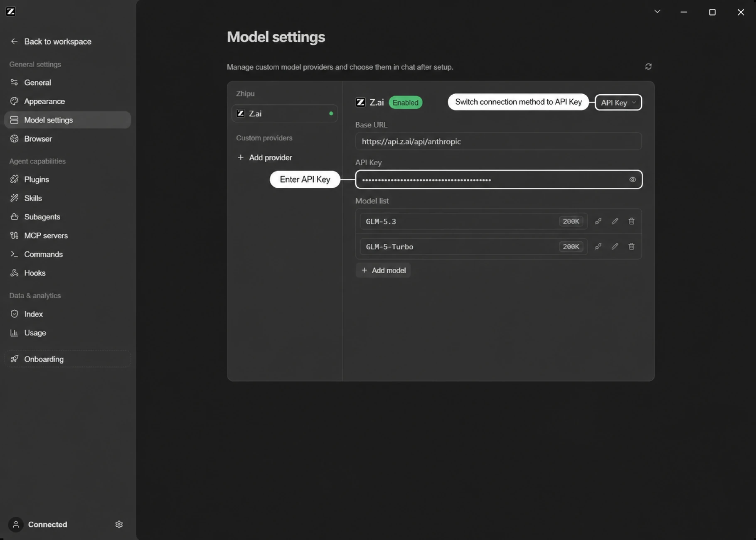
Task: Test connection icon for GLM-5-Turbo
Action: 598,246
